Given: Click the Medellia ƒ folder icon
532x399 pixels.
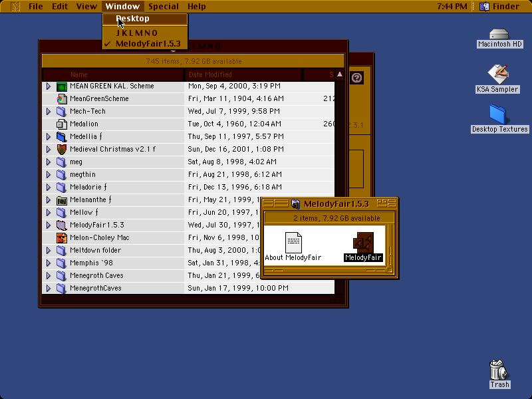Looking at the screenshot, I should click(61, 137).
